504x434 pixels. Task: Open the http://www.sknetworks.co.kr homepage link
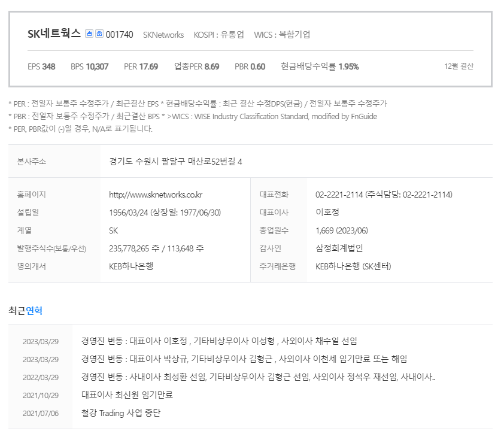pyautogui.click(x=156, y=195)
